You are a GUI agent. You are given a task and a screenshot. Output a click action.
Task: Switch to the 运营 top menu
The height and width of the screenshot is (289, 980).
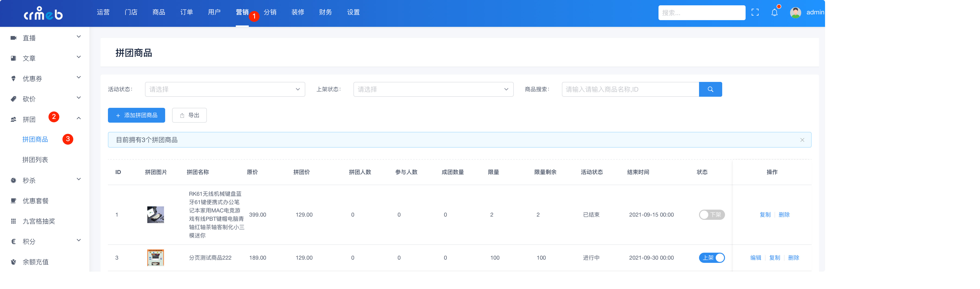pos(103,12)
